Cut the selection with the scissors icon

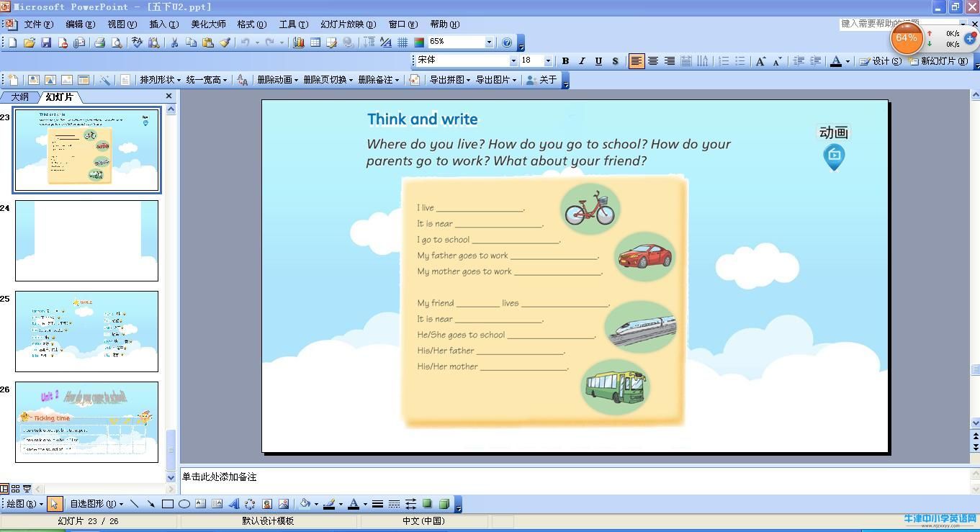[x=174, y=42]
